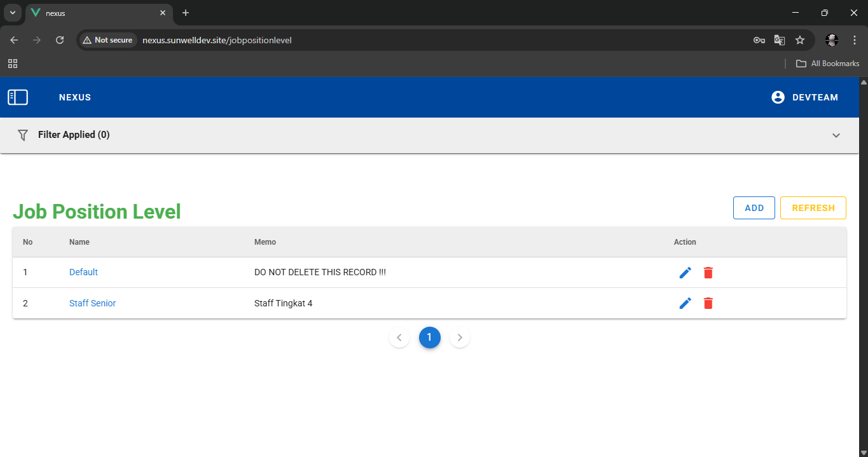The height and width of the screenshot is (457, 868).
Task: Open the tab search dropdown arrow
Action: [12, 13]
